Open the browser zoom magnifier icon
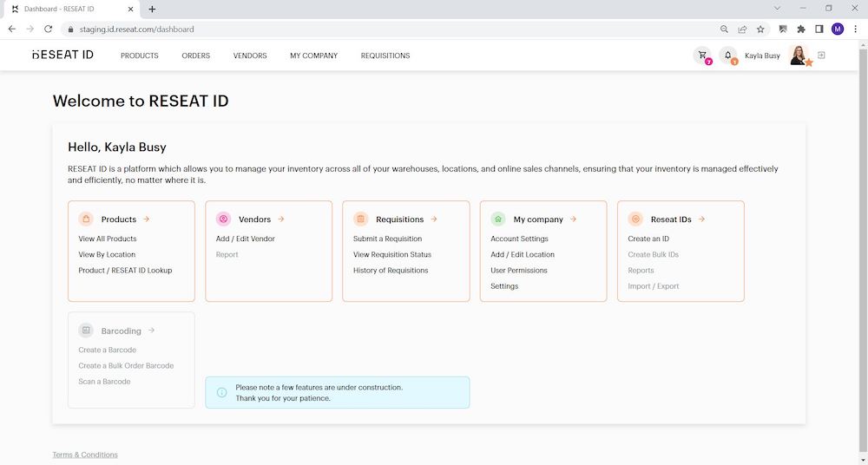 pyautogui.click(x=724, y=29)
